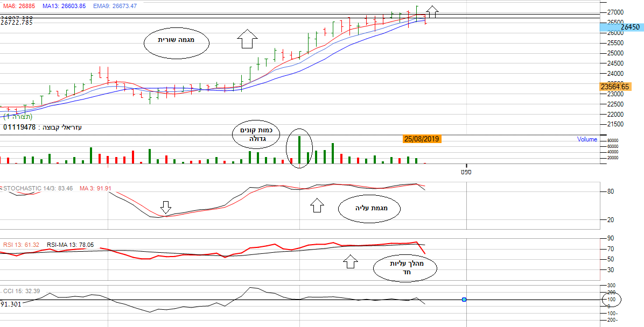Select the up arrow in the Stochastic panel
Image resolution: width=644 pixels, height=327 pixels.
(x=317, y=205)
